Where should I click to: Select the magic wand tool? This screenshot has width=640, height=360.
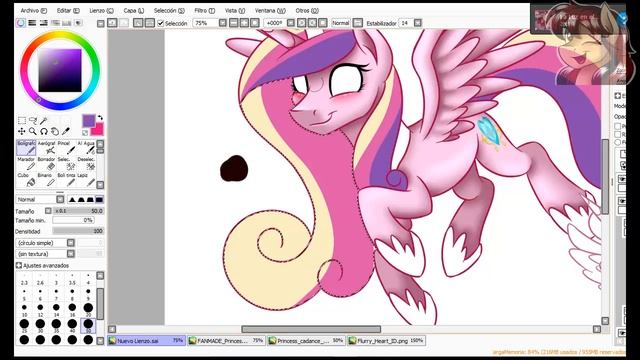(44, 120)
